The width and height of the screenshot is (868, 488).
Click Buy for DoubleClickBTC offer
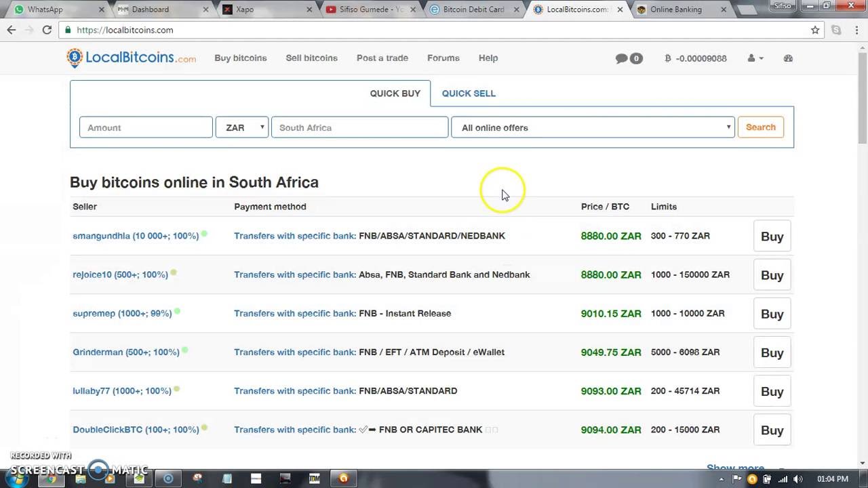pos(772,430)
